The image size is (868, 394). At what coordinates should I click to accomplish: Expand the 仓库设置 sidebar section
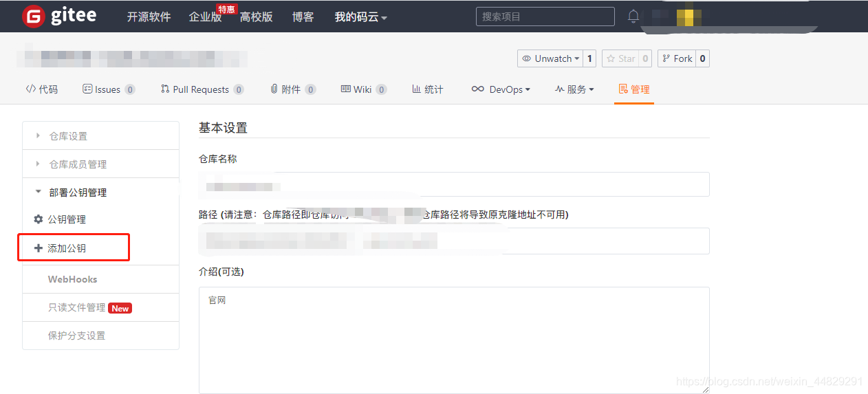[x=101, y=136]
